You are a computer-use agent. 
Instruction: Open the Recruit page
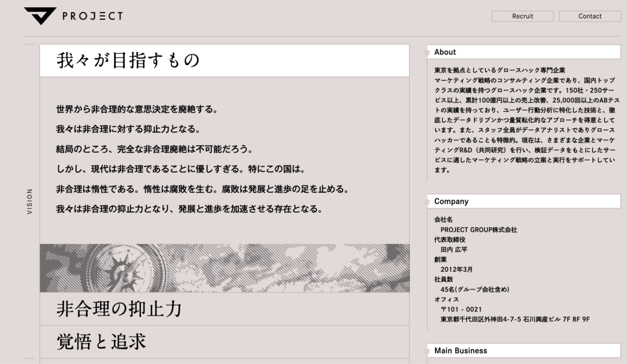522,16
